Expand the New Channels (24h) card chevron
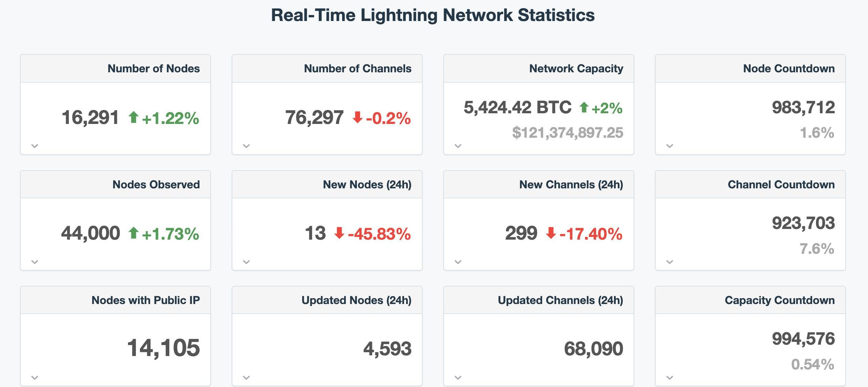868x387 pixels. 458,262
